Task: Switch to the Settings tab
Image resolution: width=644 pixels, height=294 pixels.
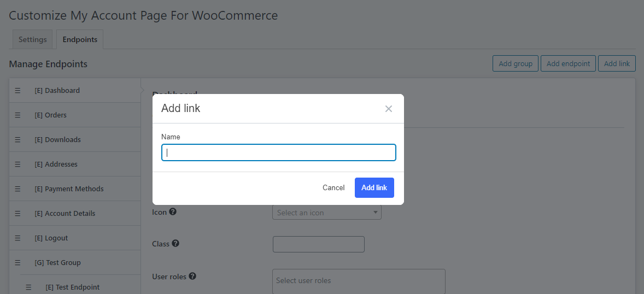Action: pyautogui.click(x=33, y=40)
